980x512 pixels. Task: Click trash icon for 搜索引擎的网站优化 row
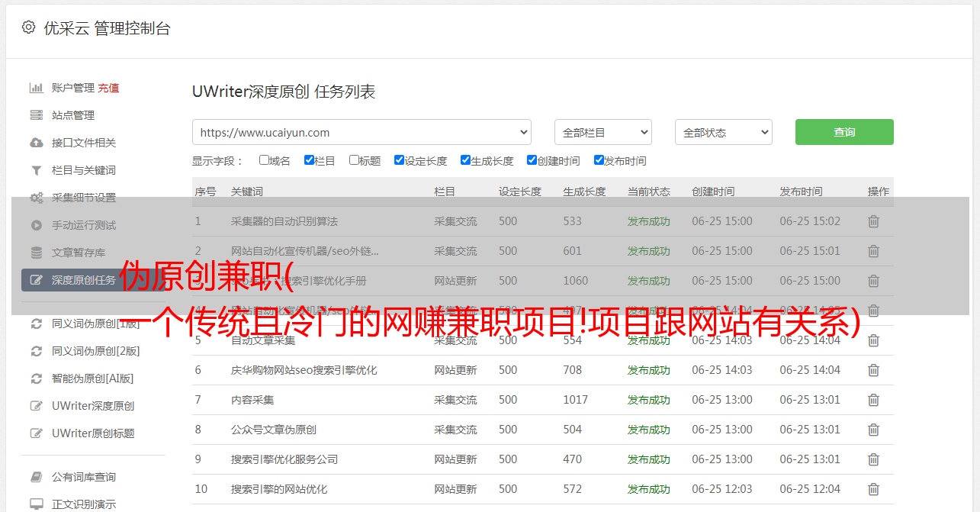click(x=873, y=489)
